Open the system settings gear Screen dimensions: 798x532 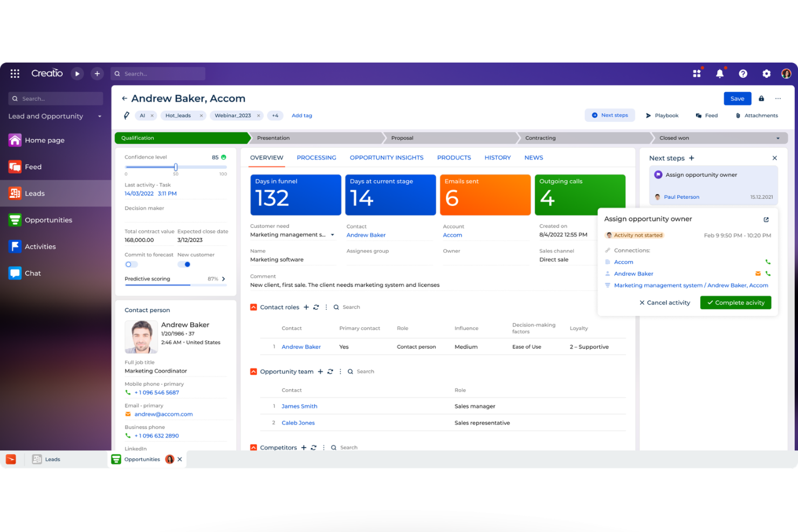coord(766,73)
